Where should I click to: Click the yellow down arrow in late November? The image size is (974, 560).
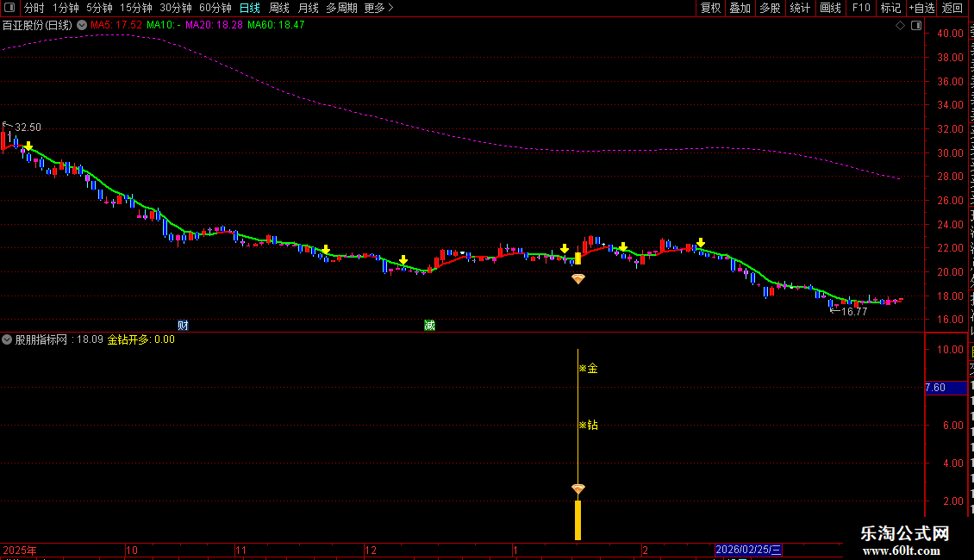tap(326, 250)
